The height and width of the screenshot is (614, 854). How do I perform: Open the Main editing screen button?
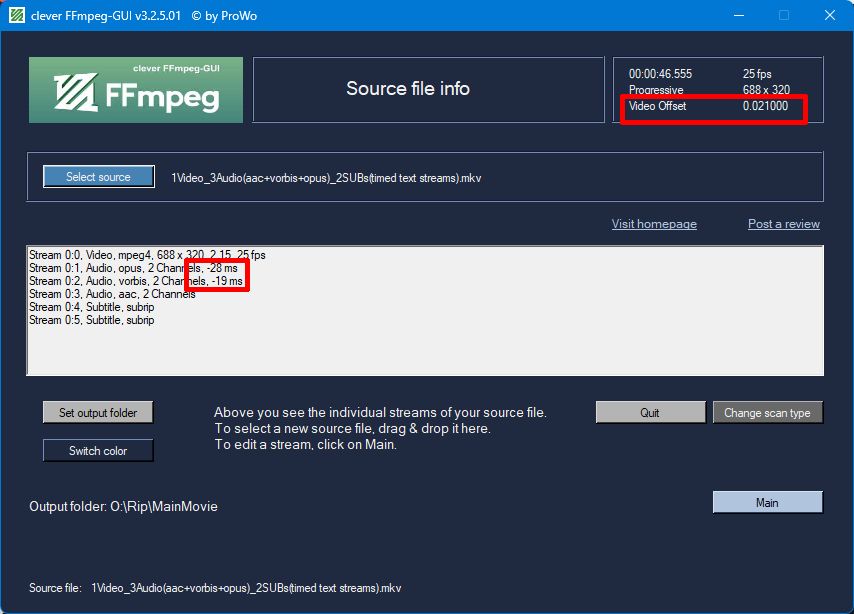(767, 502)
